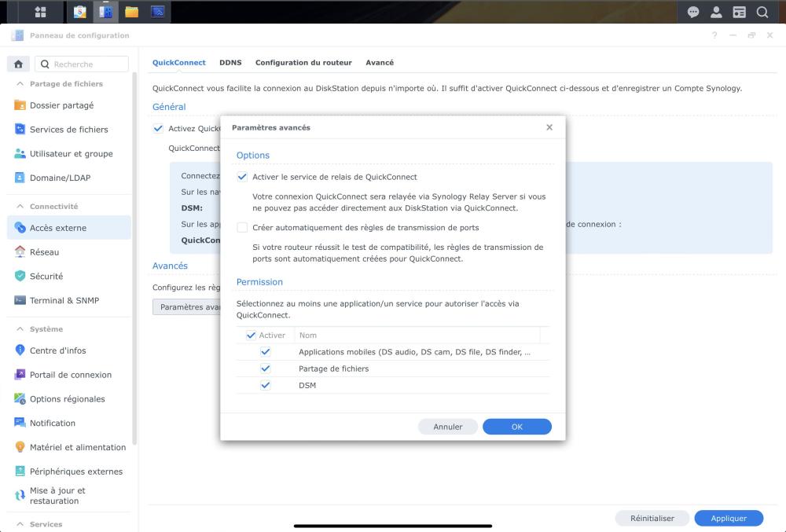The width and height of the screenshot is (786, 532).
Task: Click the Options régionales icon
Action: pyautogui.click(x=20, y=398)
